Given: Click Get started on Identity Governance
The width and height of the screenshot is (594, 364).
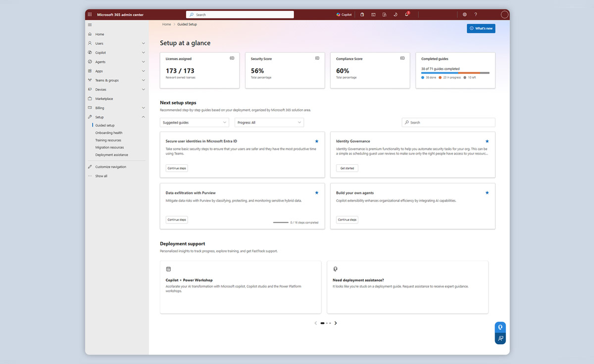Looking at the screenshot, I should (x=347, y=168).
